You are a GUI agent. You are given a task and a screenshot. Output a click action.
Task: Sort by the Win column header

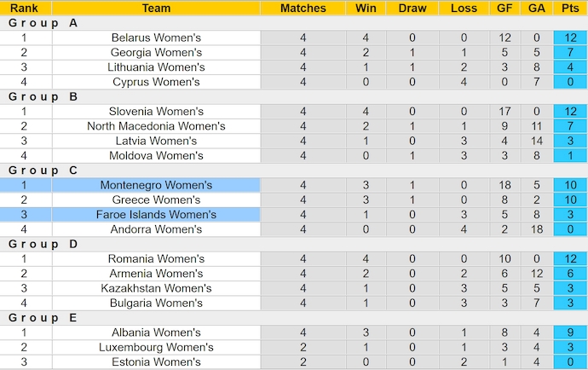[366, 8]
